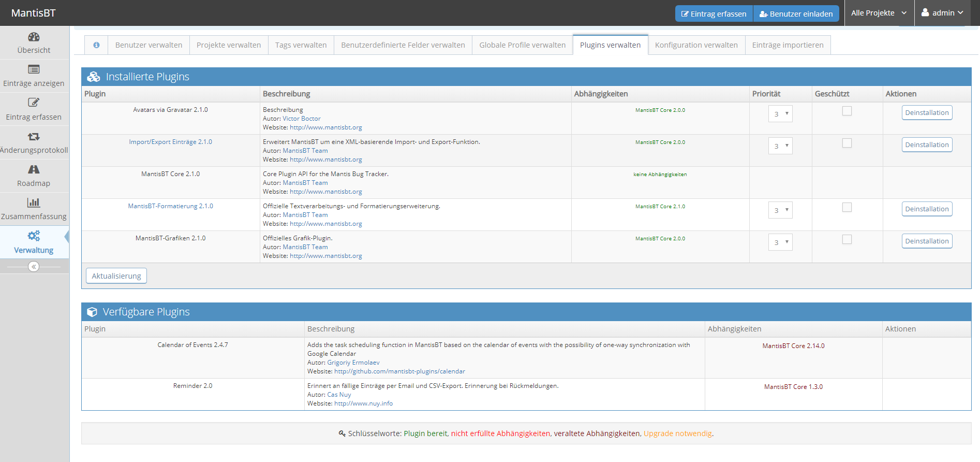Screen dimensions: 980x462
Task: Switch to Konfiguration verwalten tab
Action: coord(696,45)
